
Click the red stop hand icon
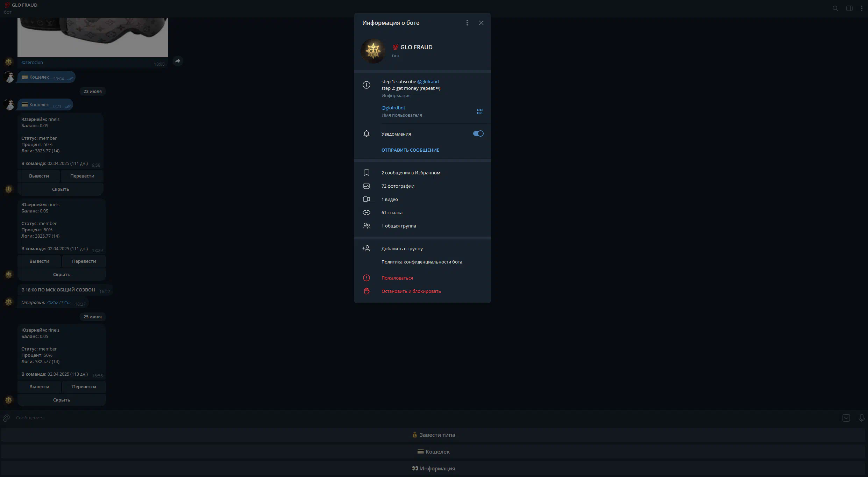[367, 291]
